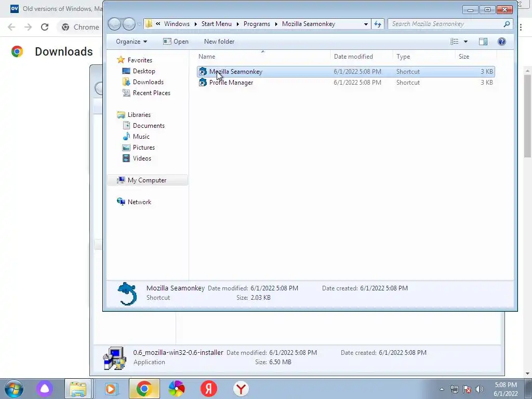Open recent locations dropdown next to nav arrows

click(x=139, y=24)
